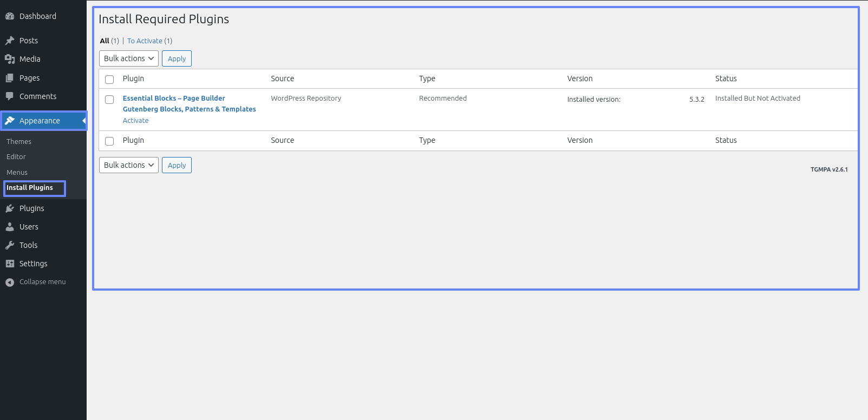Screen dimensions: 868x420
Task: Click the Collapse menu arrow icon
Action: [x=10, y=282]
